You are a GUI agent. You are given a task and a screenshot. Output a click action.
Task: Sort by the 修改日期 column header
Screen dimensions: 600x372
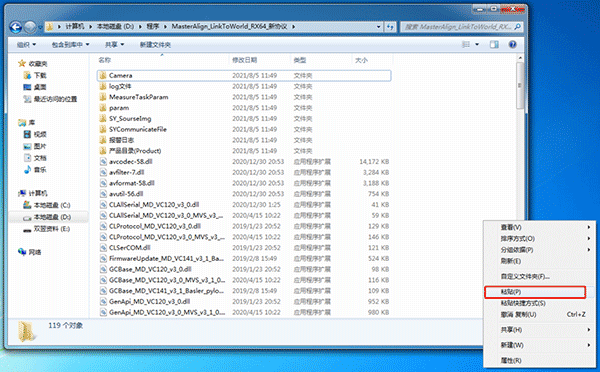click(245, 60)
